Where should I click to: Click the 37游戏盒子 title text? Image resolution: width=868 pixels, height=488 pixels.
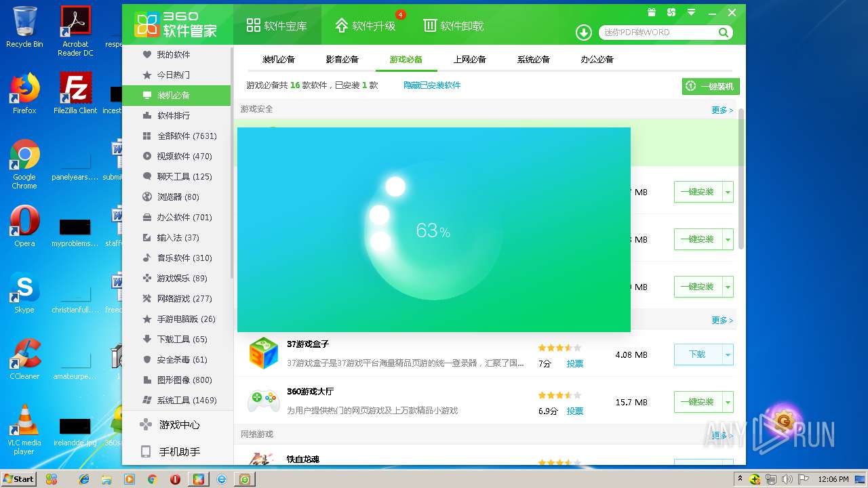pos(308,344)
